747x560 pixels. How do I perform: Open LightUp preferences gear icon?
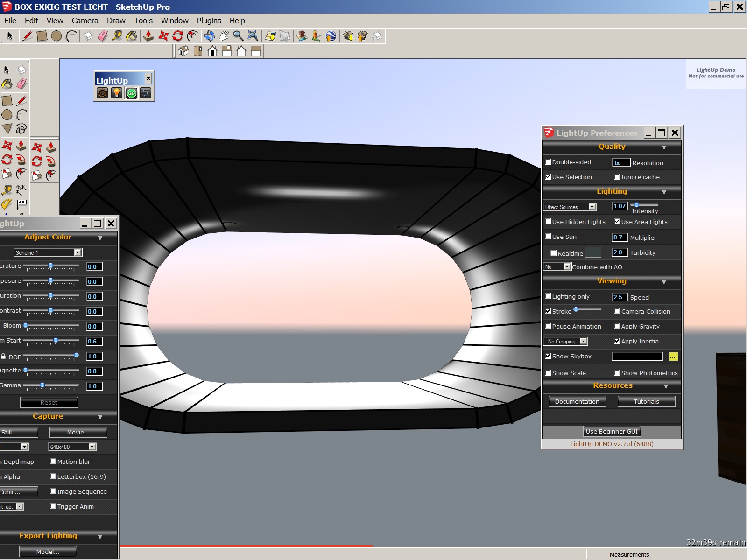102,93
